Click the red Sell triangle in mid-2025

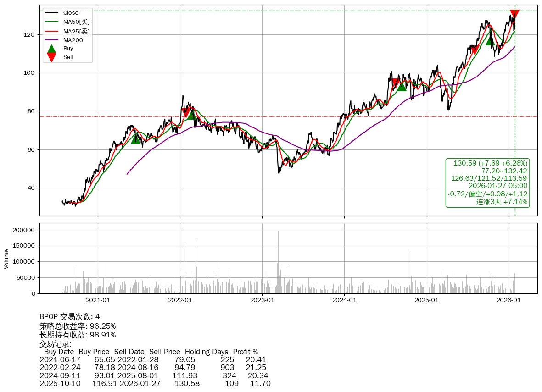click(x=475, y=50)
